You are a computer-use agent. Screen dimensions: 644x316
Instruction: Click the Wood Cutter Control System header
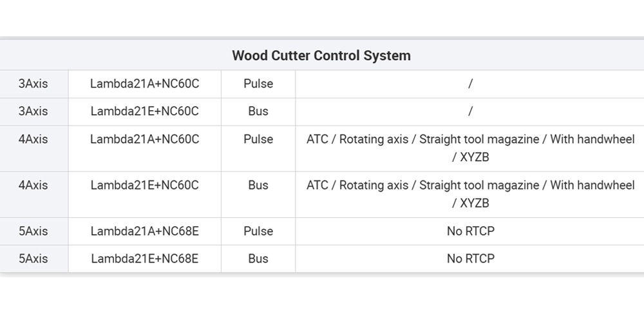pos(321,55)
